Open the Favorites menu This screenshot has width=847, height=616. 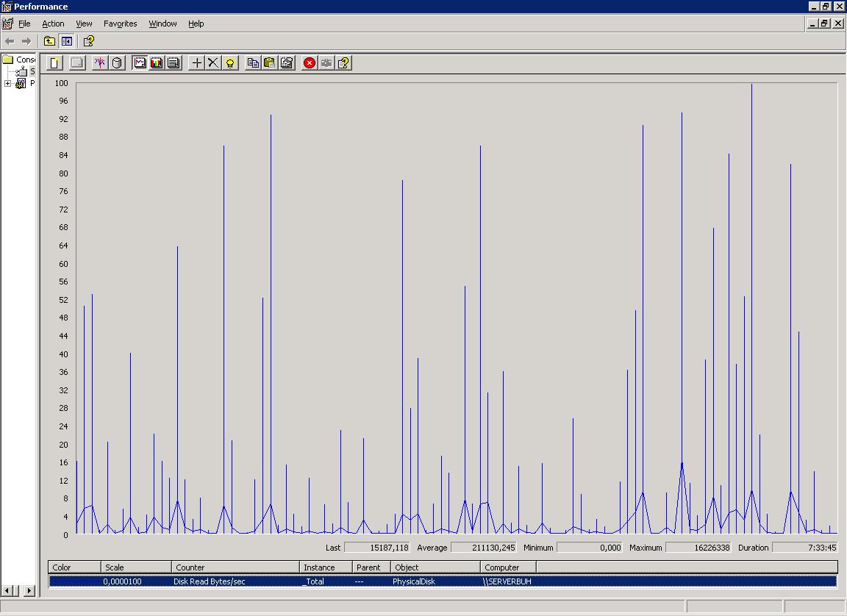click(x=120, y=24)
